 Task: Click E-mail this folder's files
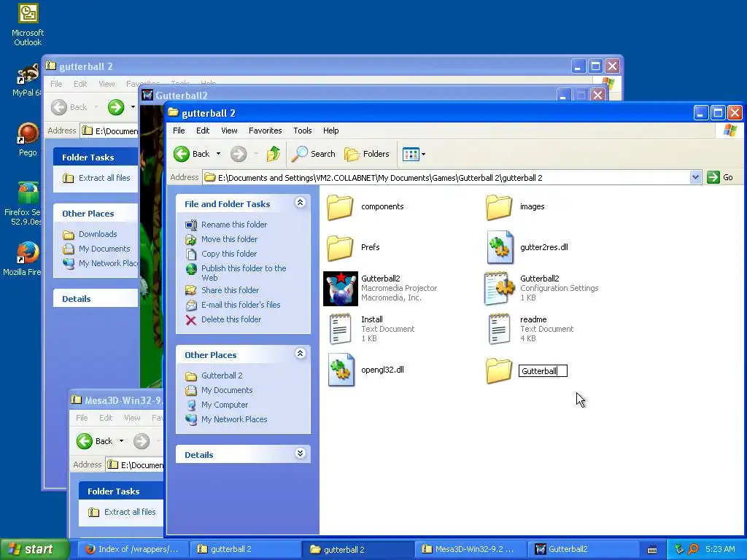[x=241, y=305]
